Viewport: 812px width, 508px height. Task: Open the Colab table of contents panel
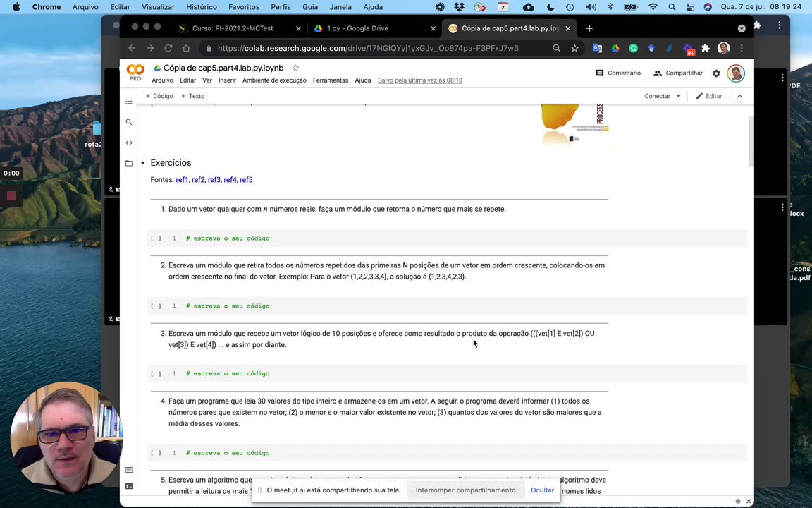(129, 101)
